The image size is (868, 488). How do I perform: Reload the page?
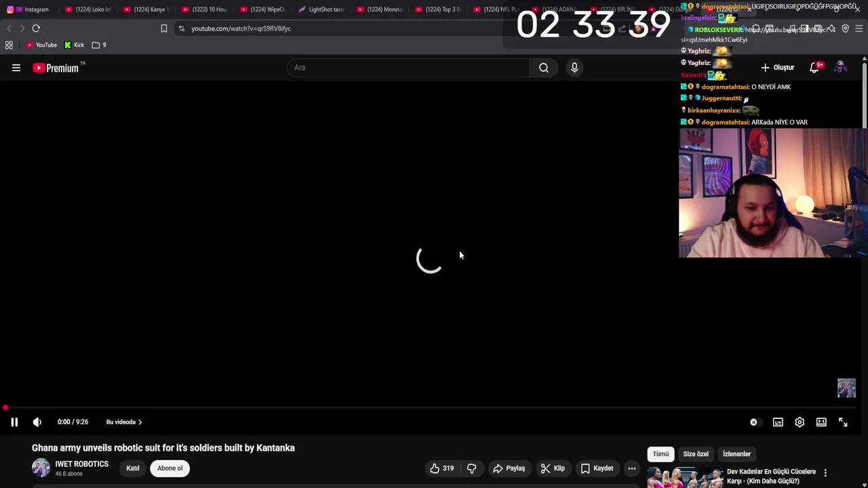(36, 28)
